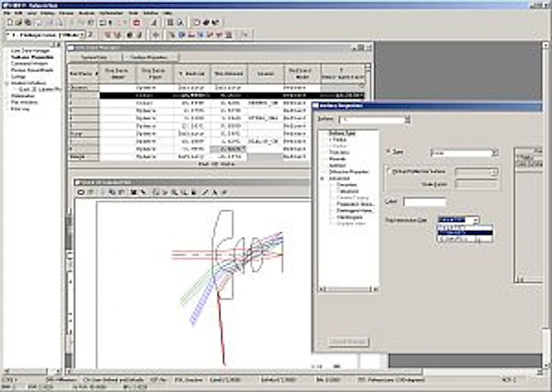Click the red square icon in main toolbar

[x=137, y=23]
